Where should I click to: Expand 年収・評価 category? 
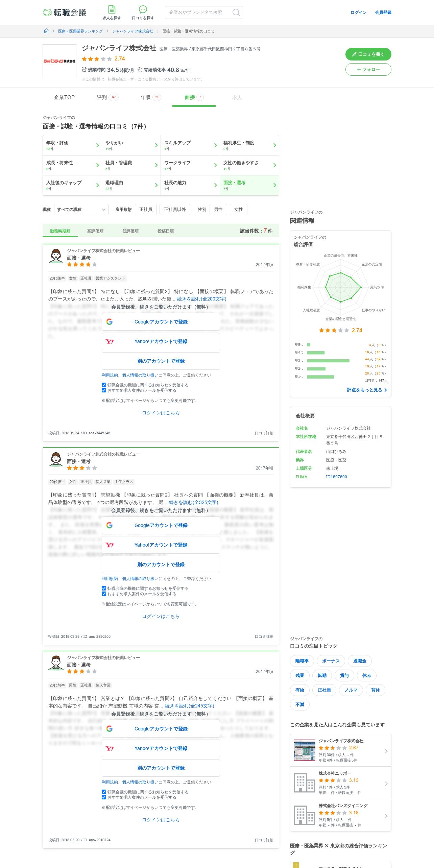point(72,145)
